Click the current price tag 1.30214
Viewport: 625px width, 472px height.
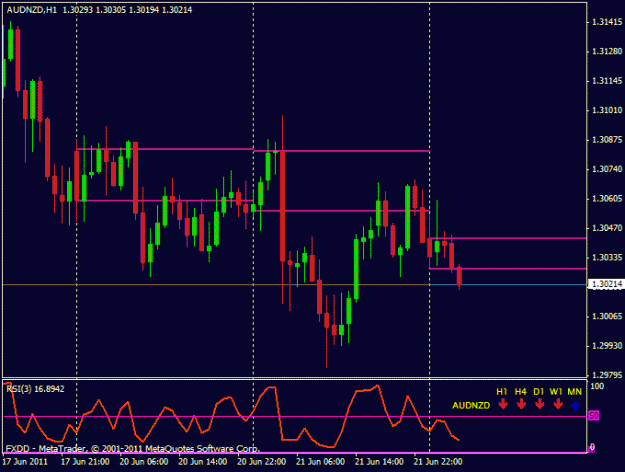point(606,284)
